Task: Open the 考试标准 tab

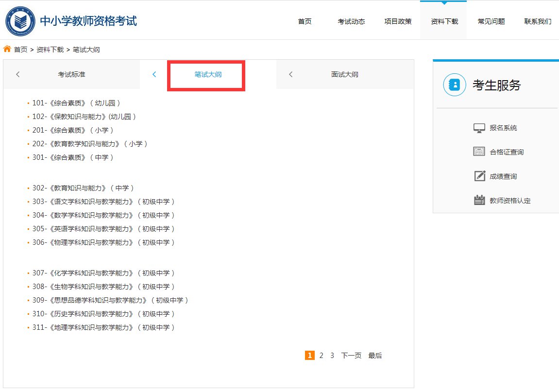Action: (x=71, y=74)
